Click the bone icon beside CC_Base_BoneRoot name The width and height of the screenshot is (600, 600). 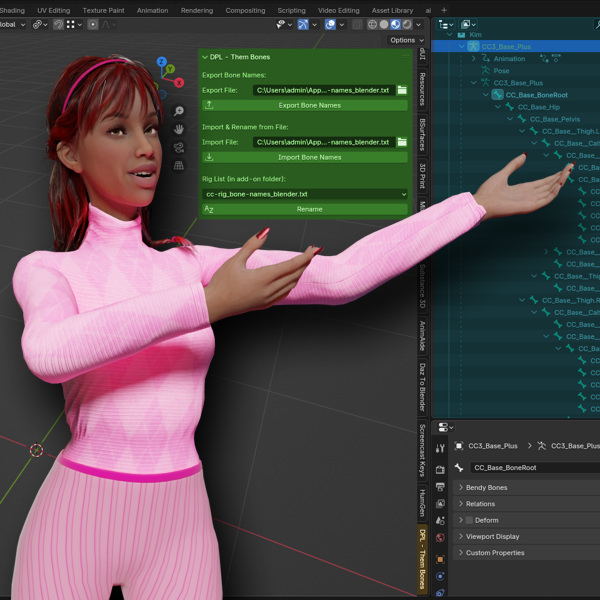click(x=459, y=468)
